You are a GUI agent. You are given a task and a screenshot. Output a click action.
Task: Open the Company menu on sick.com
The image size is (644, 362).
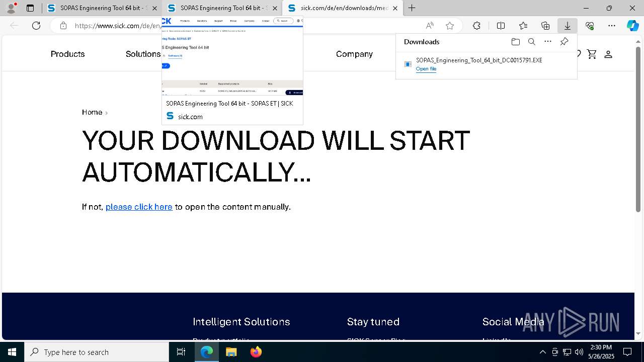[354, 54]
